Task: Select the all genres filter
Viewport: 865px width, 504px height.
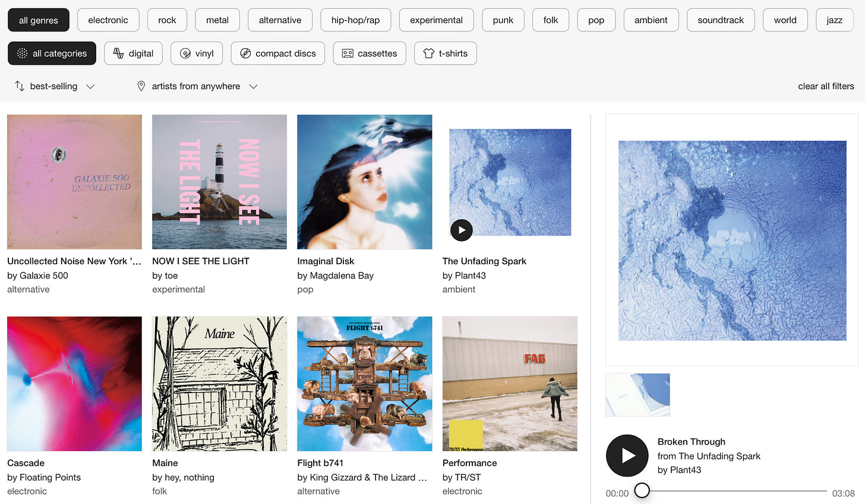Action: (x=39, y=20)
